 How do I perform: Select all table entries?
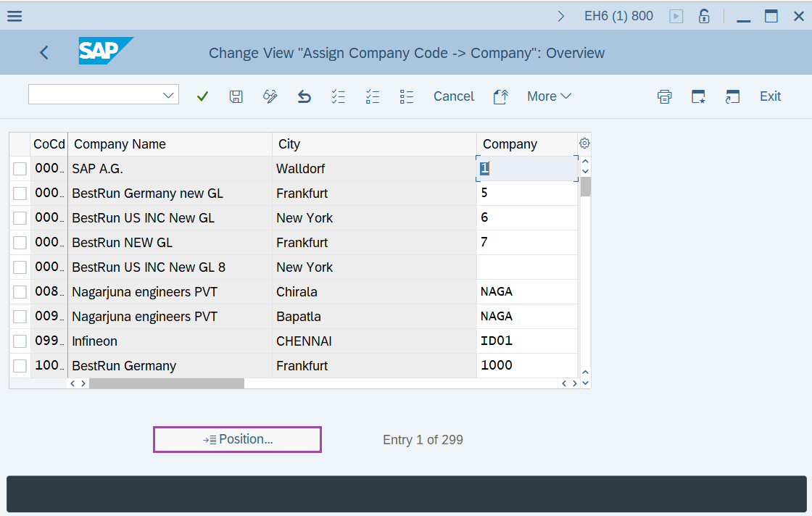click(x=338, y=96)
